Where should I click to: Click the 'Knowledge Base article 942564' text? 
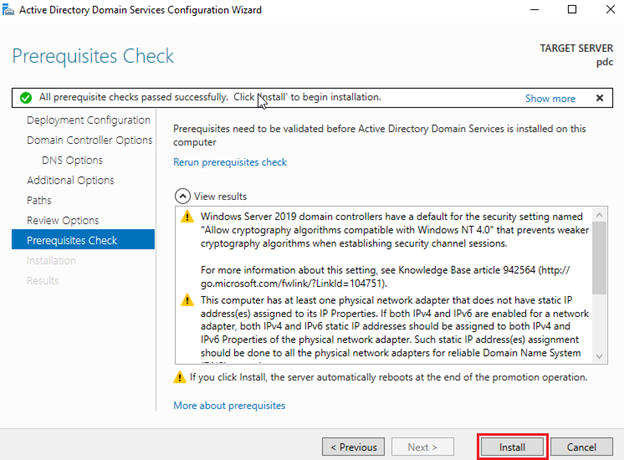tap(467, 270)
